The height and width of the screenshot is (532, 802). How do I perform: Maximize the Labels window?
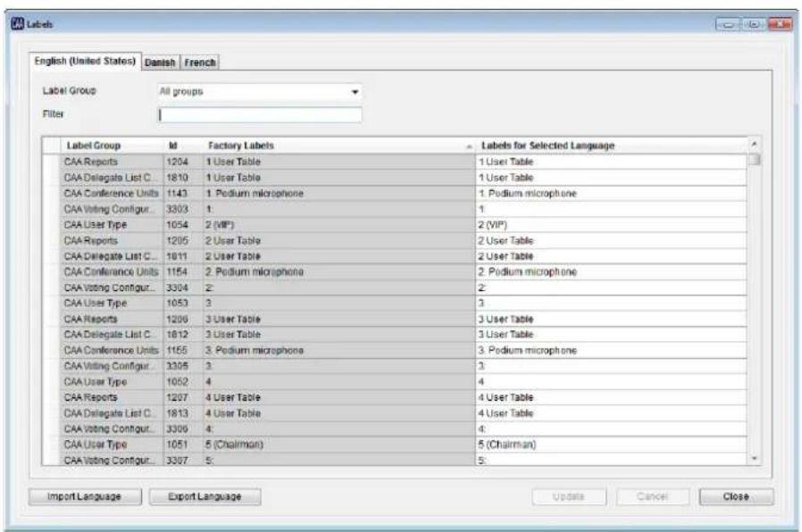(x=754, y=24)
